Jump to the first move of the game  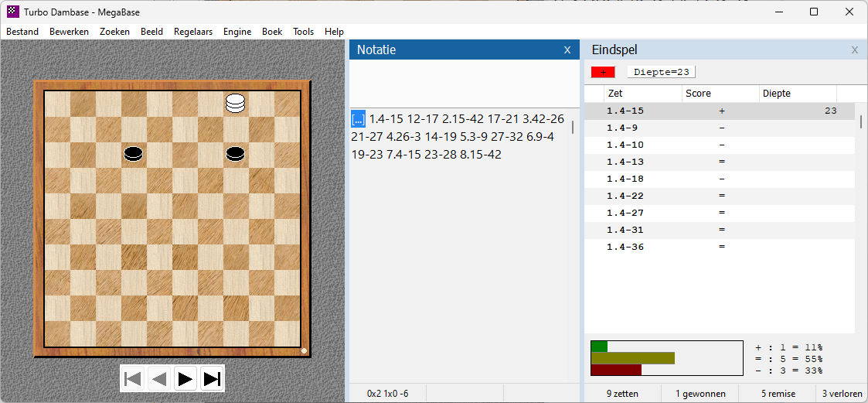coord(133,378)
